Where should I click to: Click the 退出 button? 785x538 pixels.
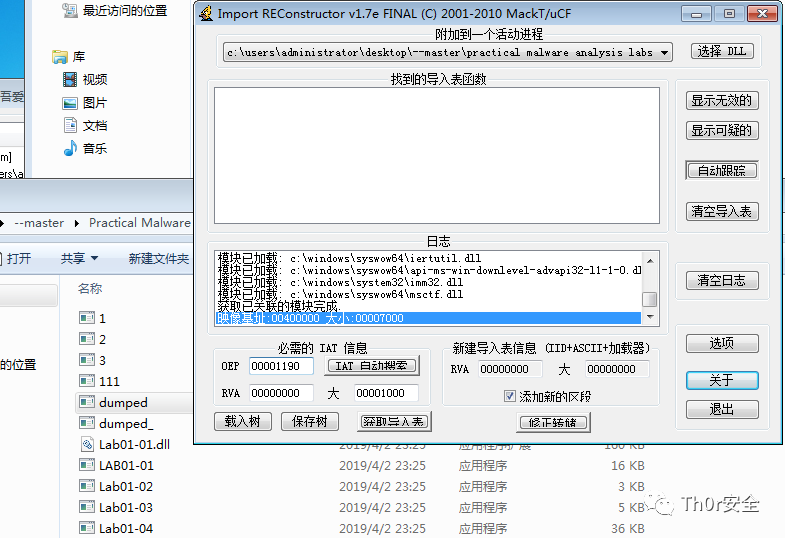(x=722, y=409)
